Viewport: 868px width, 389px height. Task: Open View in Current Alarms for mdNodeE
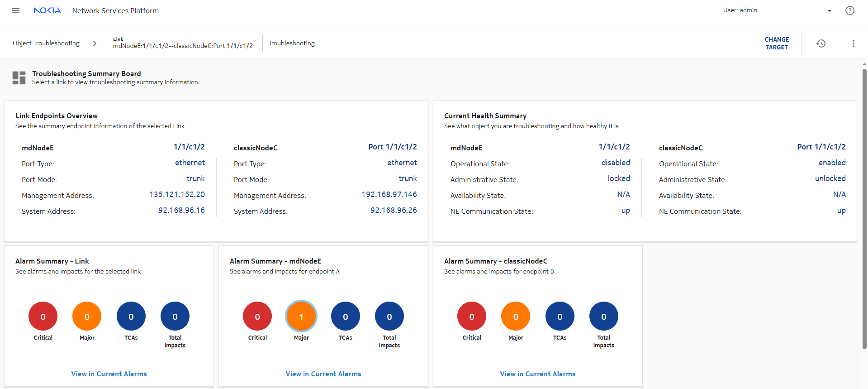323,374
